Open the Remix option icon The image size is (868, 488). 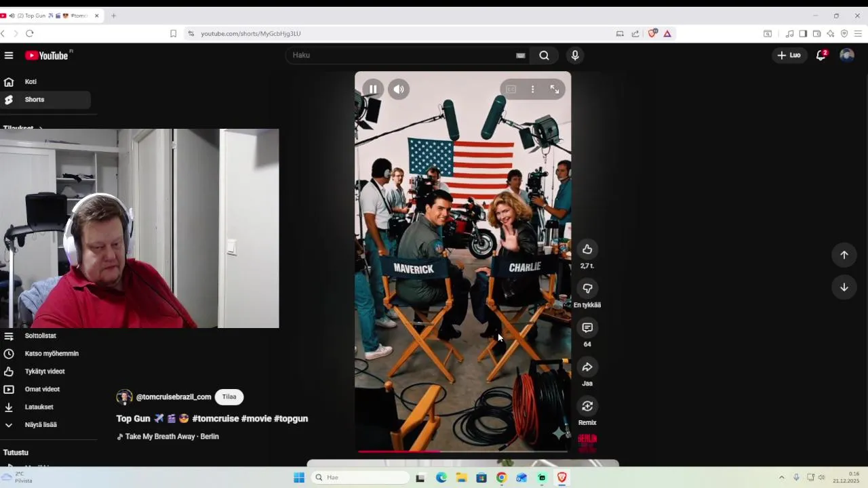[x=587, y=406]
